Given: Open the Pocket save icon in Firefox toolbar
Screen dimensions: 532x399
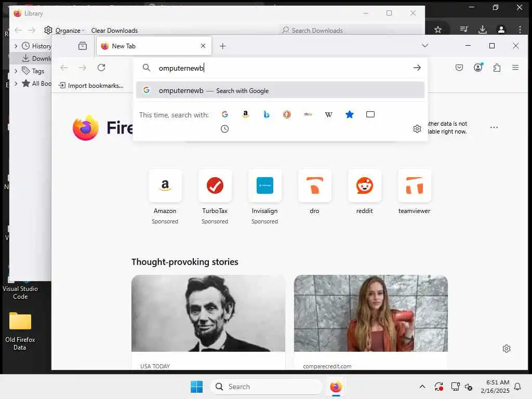Looking at the screenshot, I should click(x=459, y=68).
